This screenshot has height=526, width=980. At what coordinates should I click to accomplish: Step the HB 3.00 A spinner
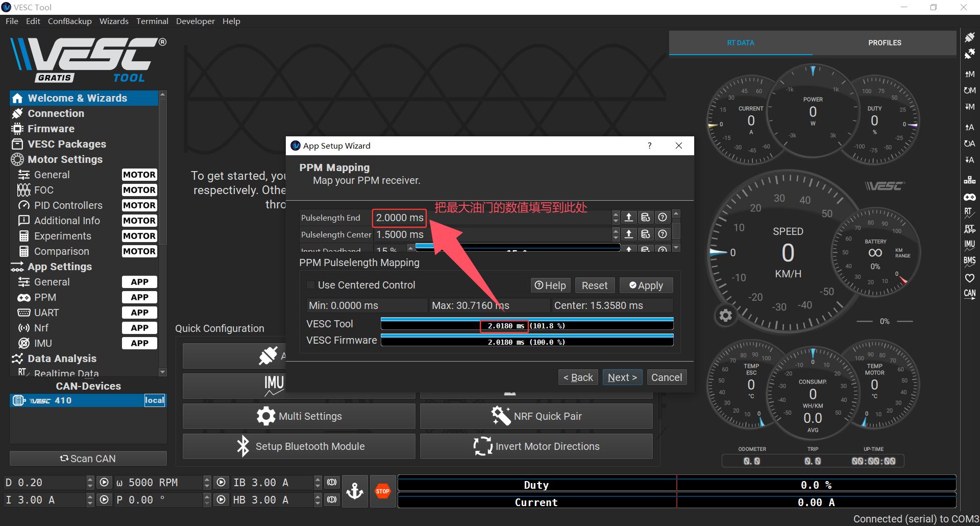317,500
